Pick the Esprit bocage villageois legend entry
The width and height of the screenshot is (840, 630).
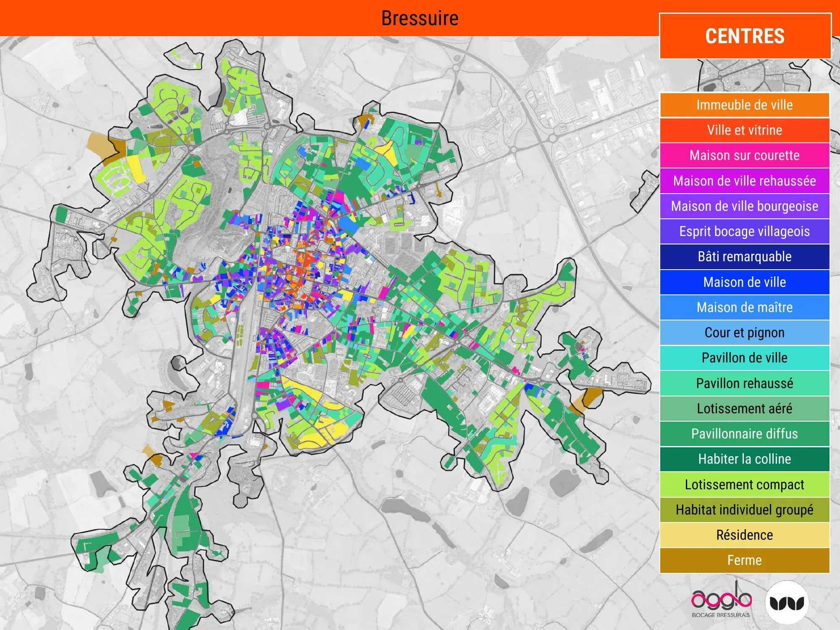[745, 231]
